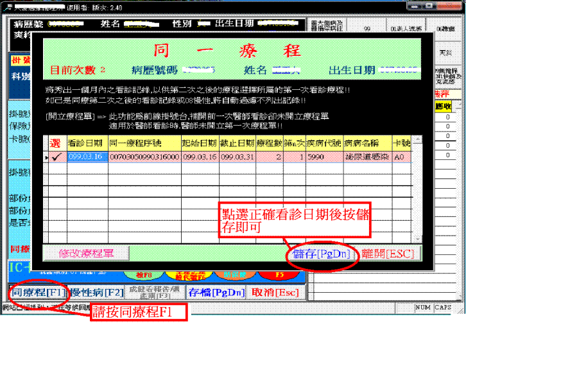
Task: Click the 起始日期 cell 099.03.16
Action: [x=200, y=156]
